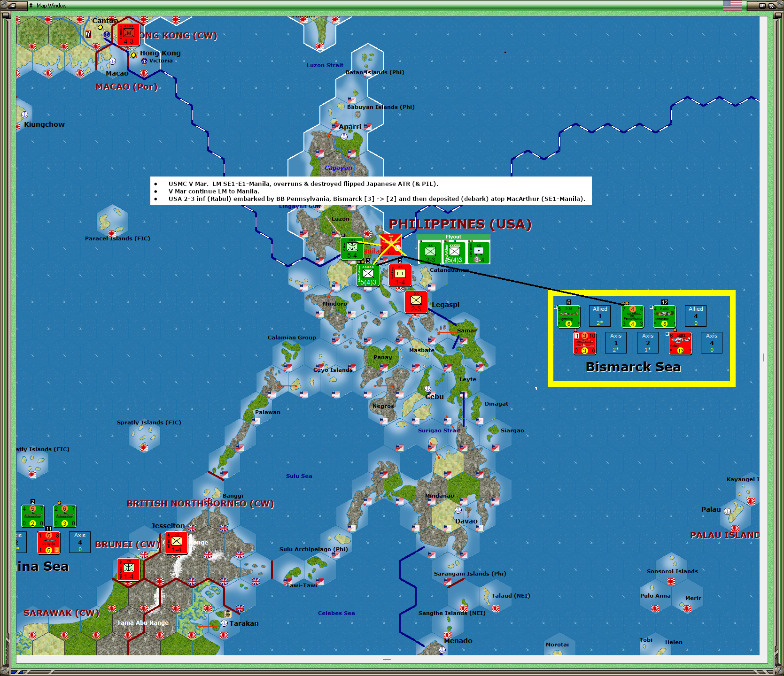This screenshot has width=784, height=676.
Task: Click the Talaud (NEI) label
Action: 511,596
